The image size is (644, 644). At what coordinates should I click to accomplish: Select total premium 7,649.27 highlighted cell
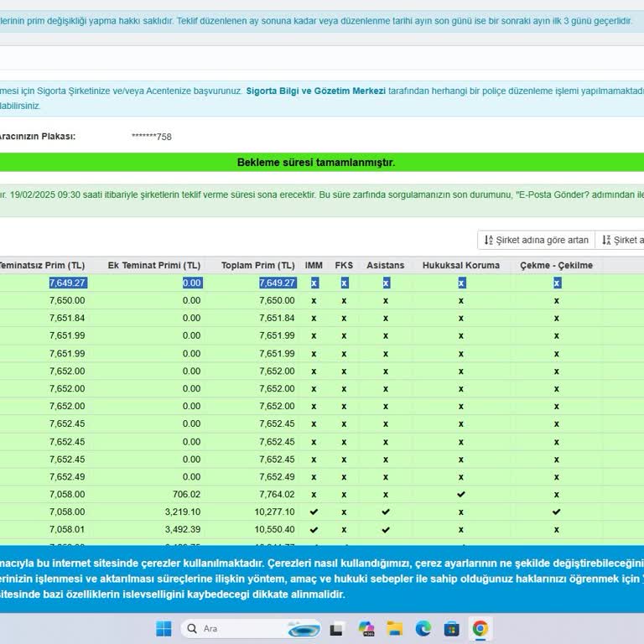[278, 283]
